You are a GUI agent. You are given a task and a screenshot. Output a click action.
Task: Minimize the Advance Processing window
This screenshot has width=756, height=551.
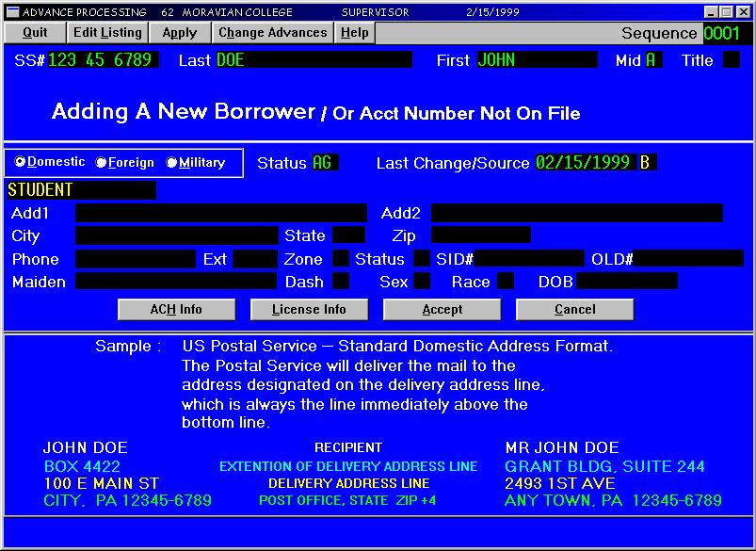pyautogui.click(x=711, y=12)
